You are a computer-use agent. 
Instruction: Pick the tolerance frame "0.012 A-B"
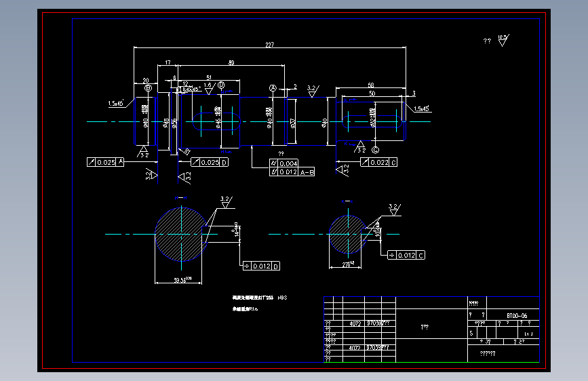click(x=292, y=172)
